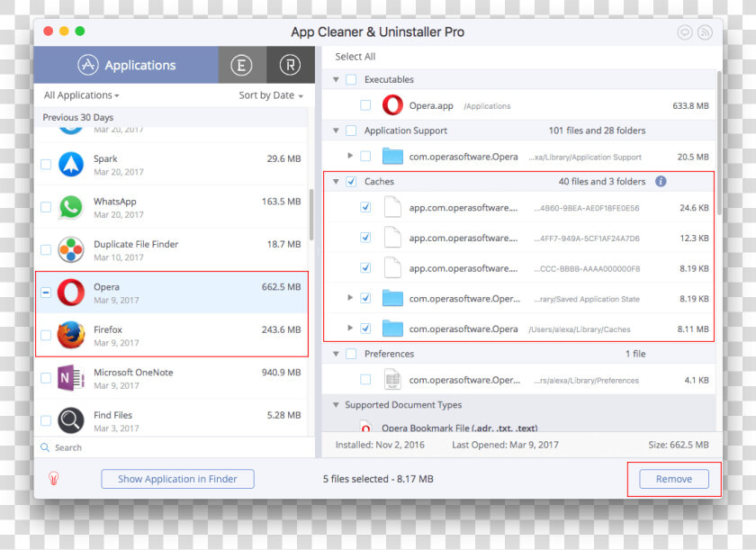756x550 pixels.
Task: Click the lightbulb tips icon
Action: pos(53,478)
